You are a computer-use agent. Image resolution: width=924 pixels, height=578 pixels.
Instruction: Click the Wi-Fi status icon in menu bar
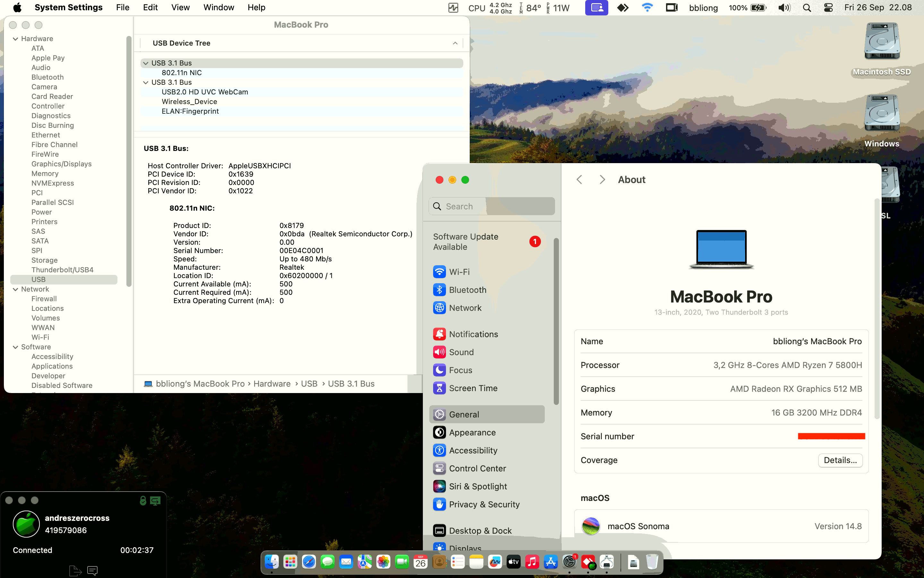point(647,7)
